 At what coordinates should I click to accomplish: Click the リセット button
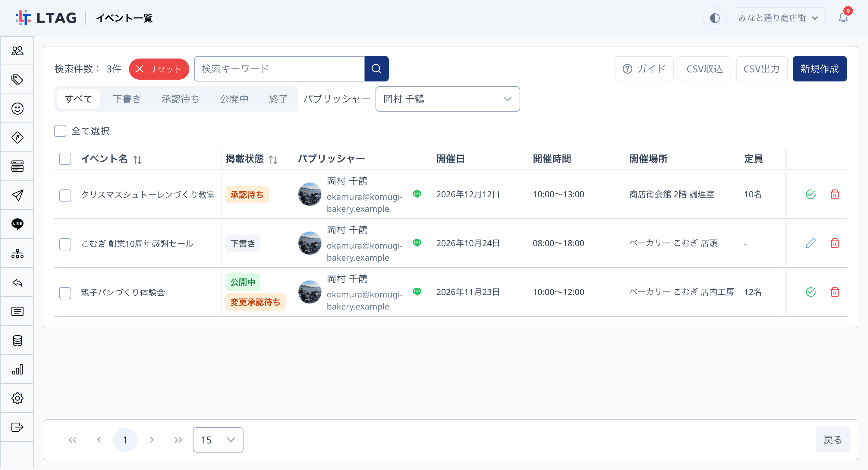click(159, 69)
